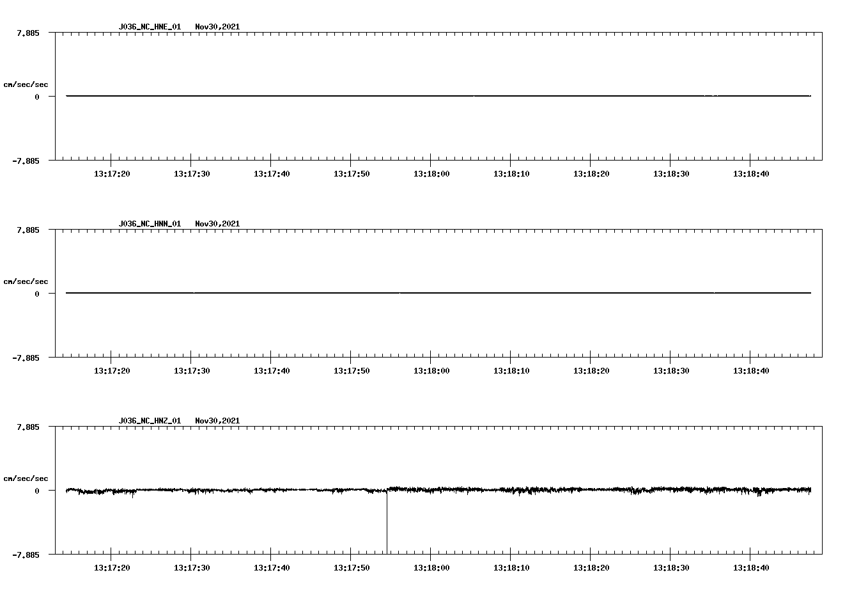Viewport: 868px width, 591px height.
Task: Click the 13:17:30 time label under HNN plot
Action: [x=192, y=371]
